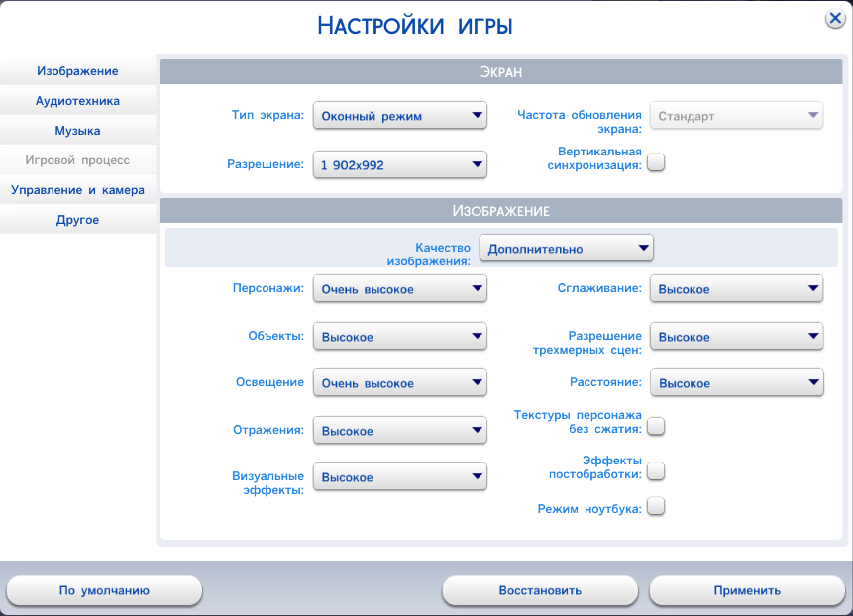The image size is (853, 616).
Task: Expand the Визуальные эффекты dropdown
Action: (400, 476)
